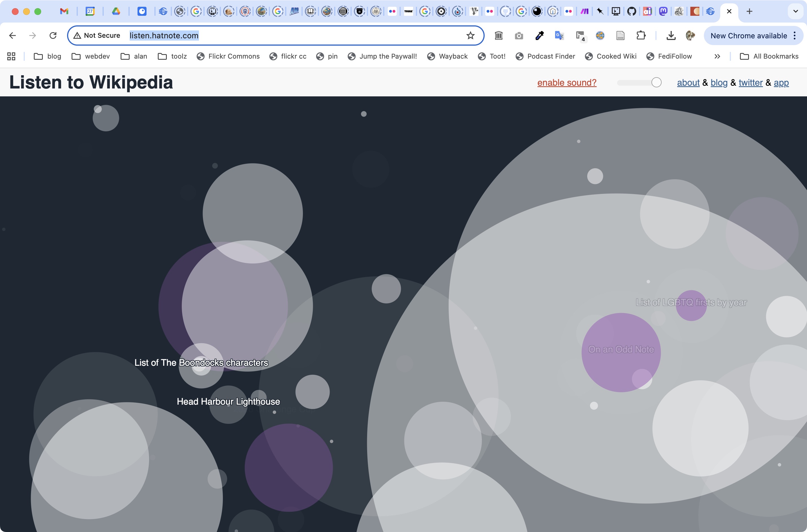Open the GitHub tab
This screenshot has width=807, height=532.
click(x=631, y=12)
